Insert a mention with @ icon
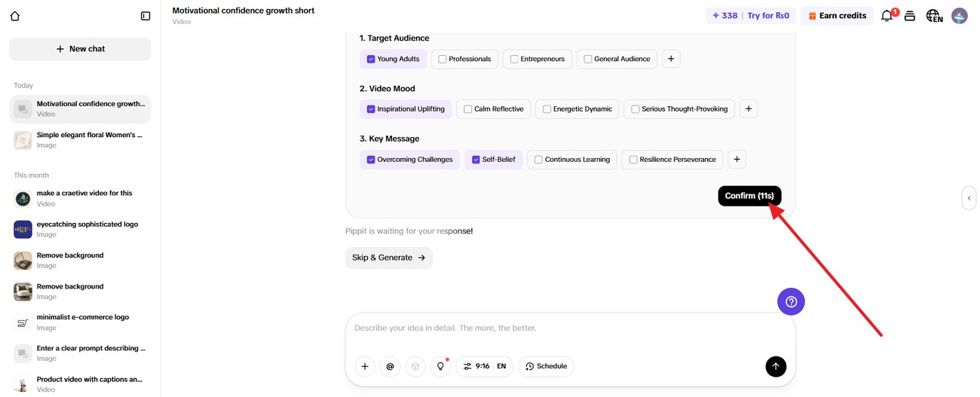This screenshot has height=397, width=980. click(x=390, y=367)
